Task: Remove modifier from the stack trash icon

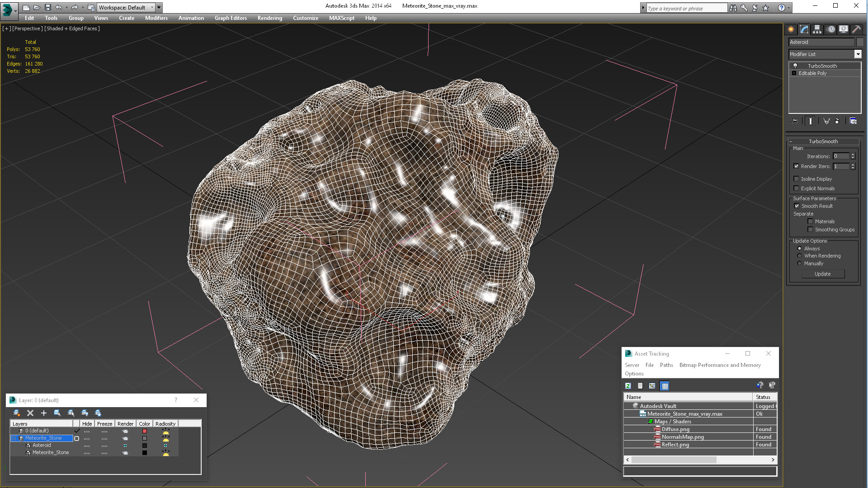Action: (837, 121)
